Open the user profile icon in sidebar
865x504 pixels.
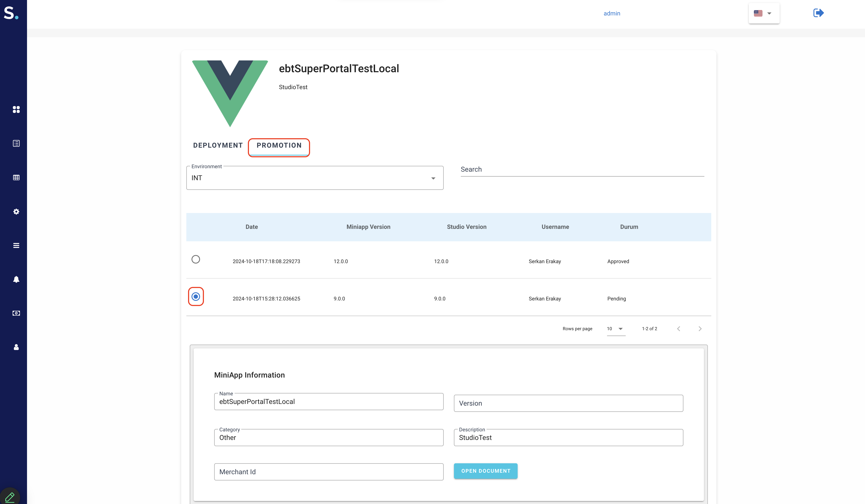(x=16, y=347)
